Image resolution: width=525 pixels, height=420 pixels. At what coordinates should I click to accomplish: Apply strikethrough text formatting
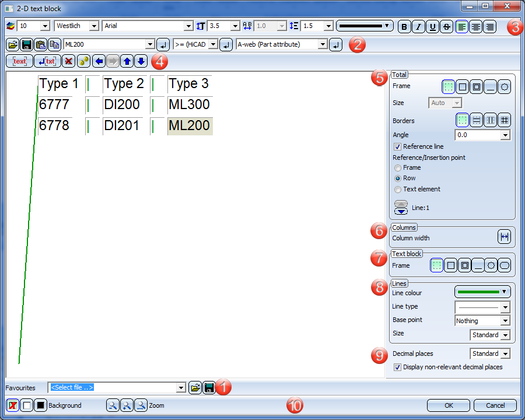[x=446, y=26]
